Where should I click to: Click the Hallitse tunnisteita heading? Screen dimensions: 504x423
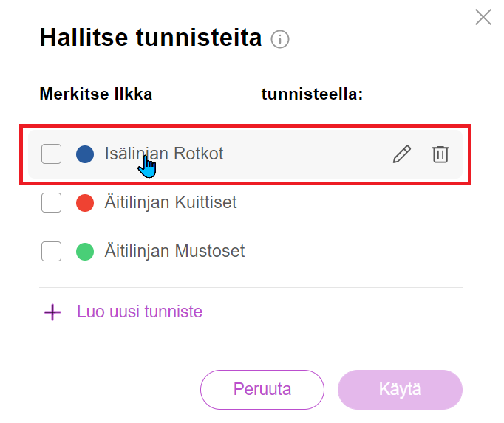(151, 38)
